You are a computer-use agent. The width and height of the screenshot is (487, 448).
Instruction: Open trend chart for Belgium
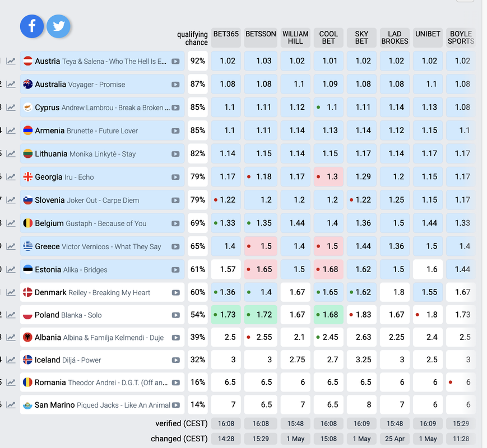[11, 223]
